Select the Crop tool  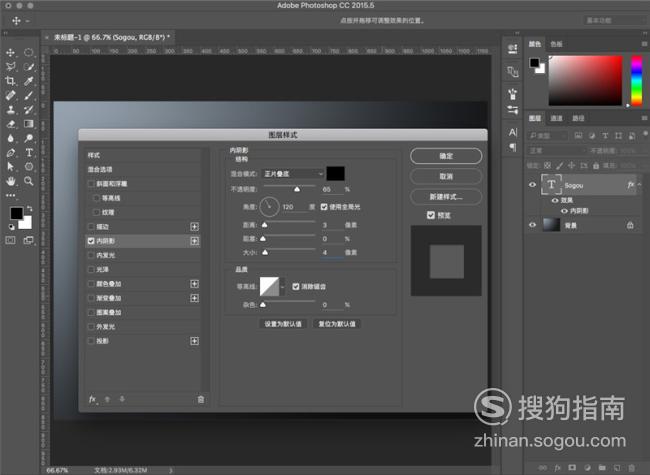pyautogui.click(x=10, y=81)
